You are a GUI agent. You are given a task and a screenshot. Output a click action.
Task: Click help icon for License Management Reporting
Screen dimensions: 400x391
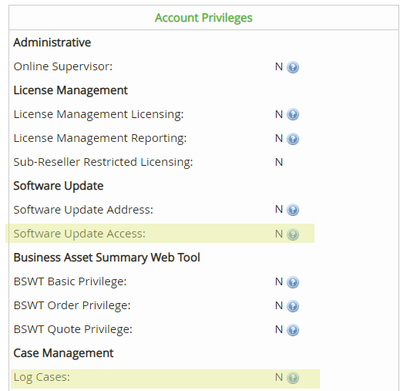click(x=293, y=139)
